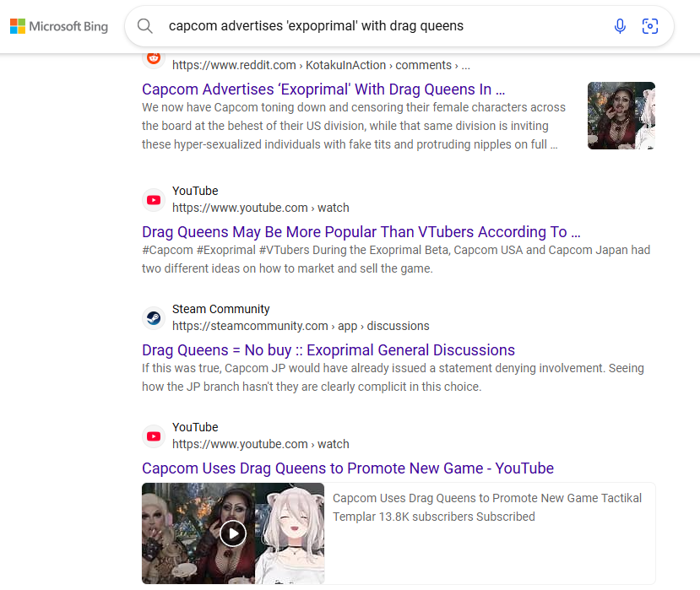Click the Microsoft Bing logo
Image resolution: width=700 pixels, height=590 pixels.
point(59,26)
